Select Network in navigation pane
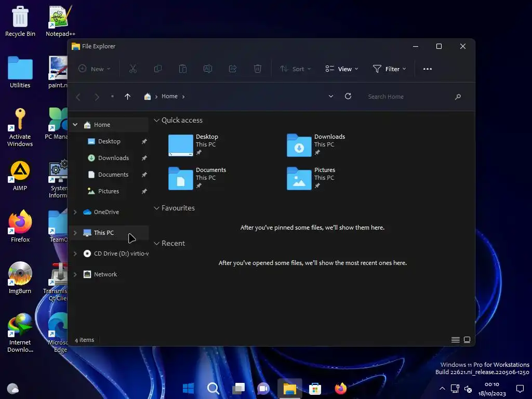Viewport: 532px width, 399px height. click(x=105, y=274)
